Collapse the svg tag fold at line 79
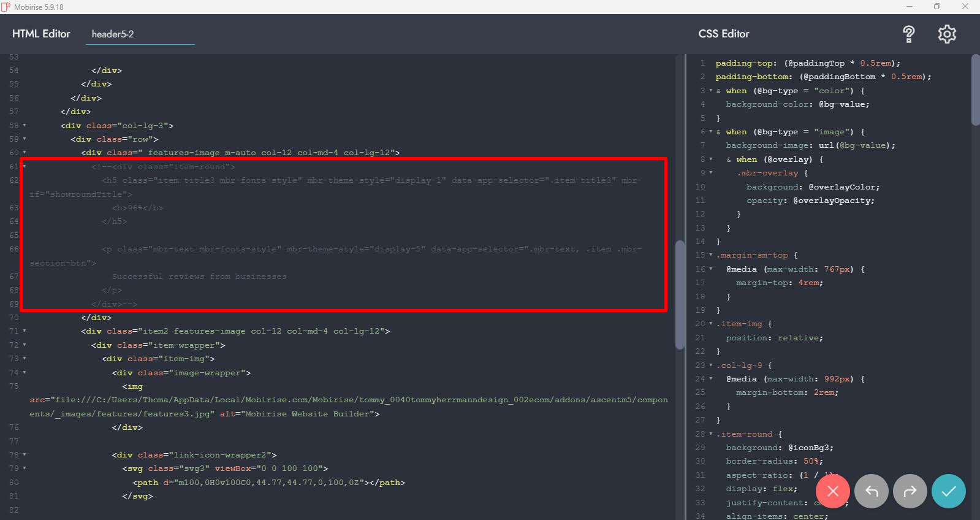 point(25,468)
